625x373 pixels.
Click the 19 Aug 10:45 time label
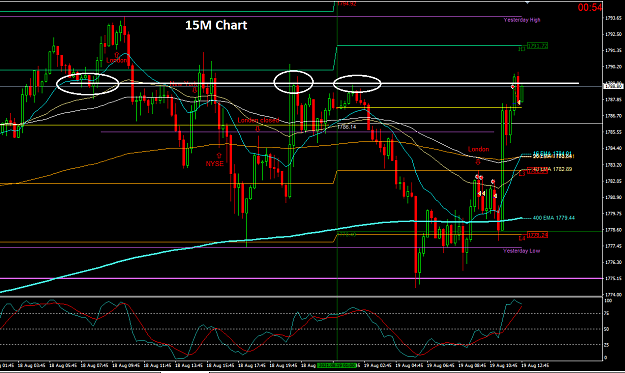coord(503,365)
